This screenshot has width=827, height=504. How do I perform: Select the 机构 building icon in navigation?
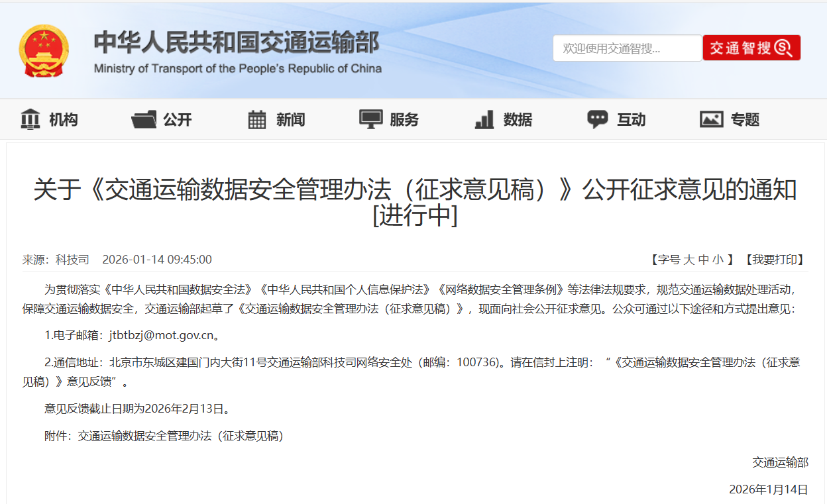click(30, 119)
